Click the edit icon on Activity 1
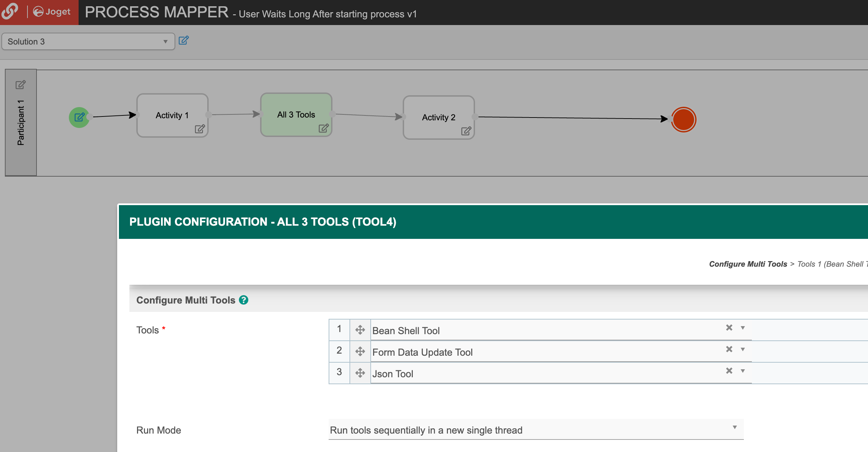 [x=200, y=129]
